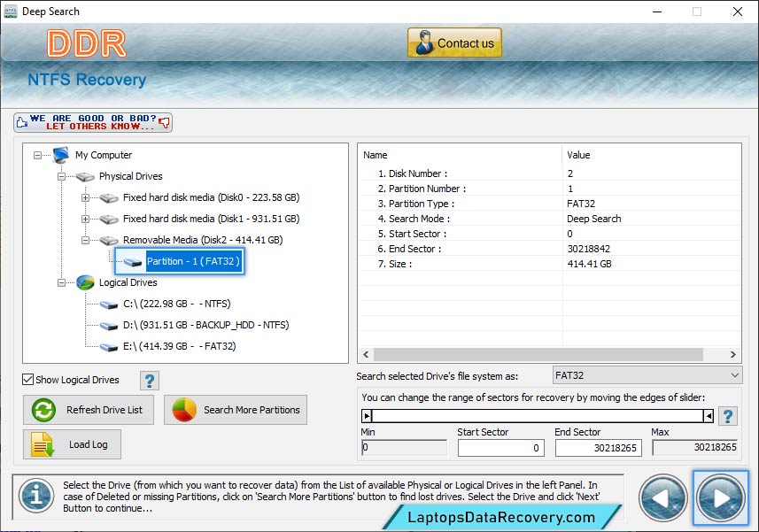Click the Start Sector input field
This screenshot has width=759, height=532.
(x=501, y=448)
